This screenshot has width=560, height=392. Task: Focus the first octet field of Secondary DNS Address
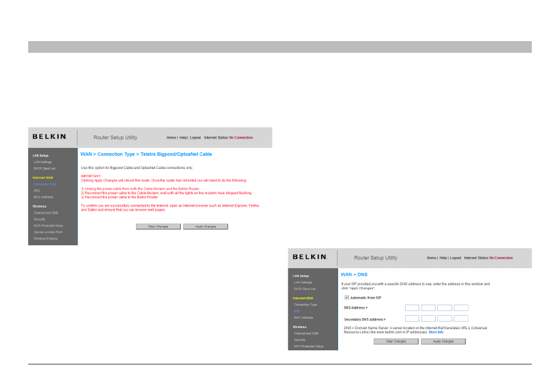pyautogui.click(x=412, y=319)
